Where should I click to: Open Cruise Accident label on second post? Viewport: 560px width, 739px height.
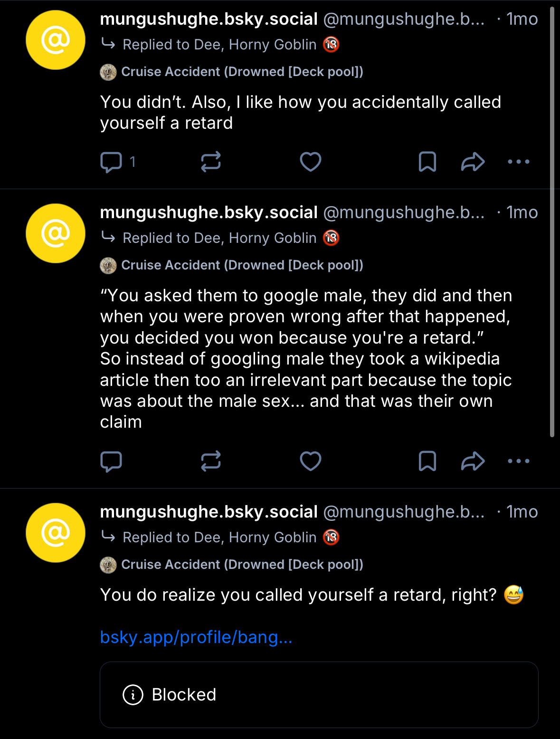242,265
